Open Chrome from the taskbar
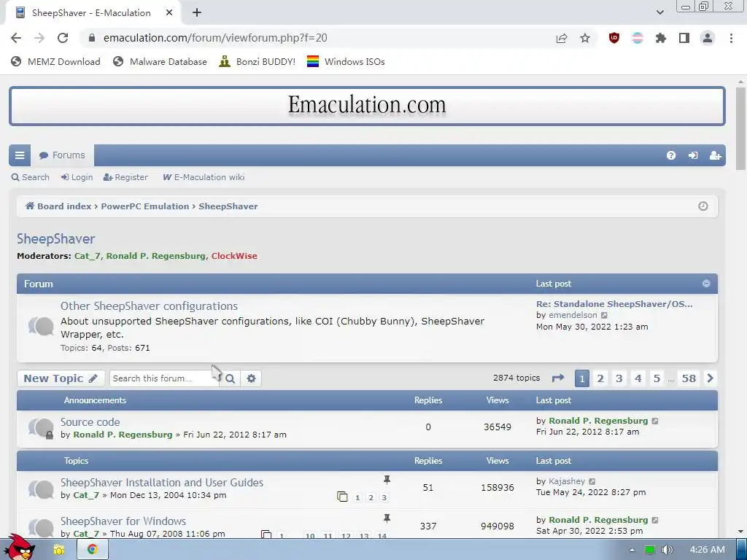Viewport: 747px width, 560px height. click(x=93, y=549)
